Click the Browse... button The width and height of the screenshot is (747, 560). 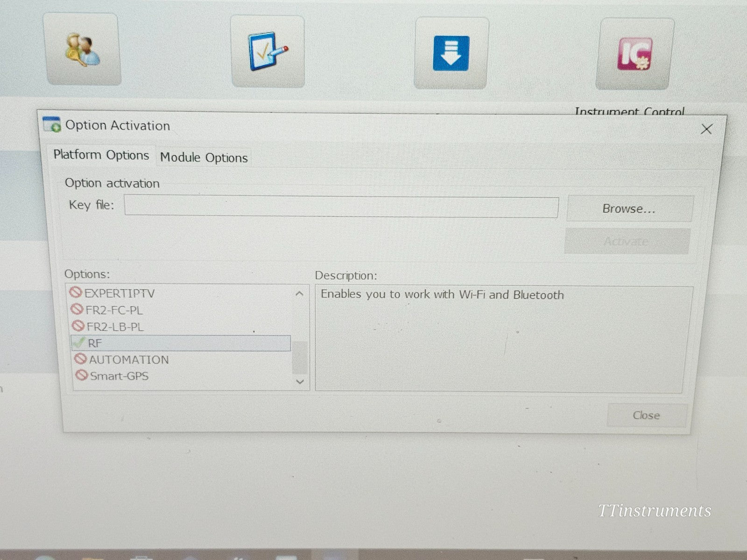629,209
